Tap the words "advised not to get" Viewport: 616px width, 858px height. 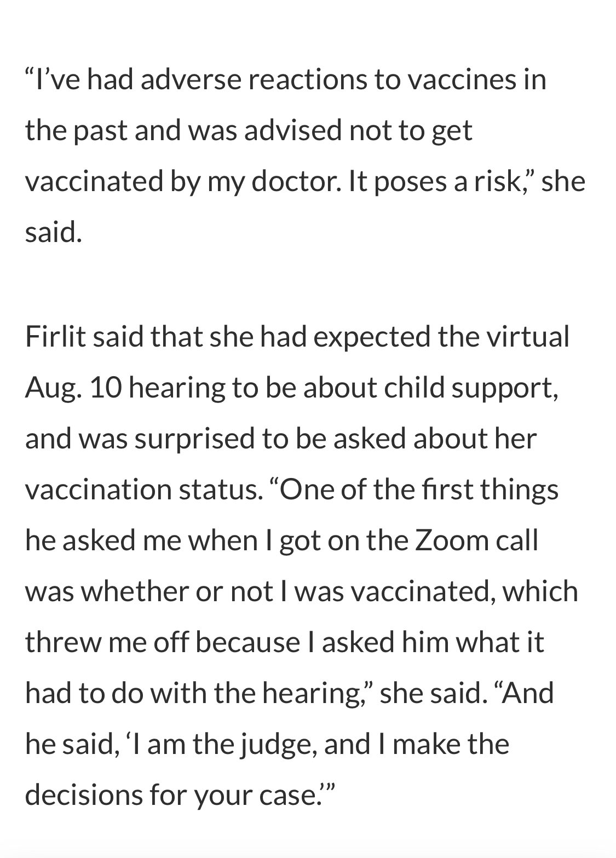point(358,132)
